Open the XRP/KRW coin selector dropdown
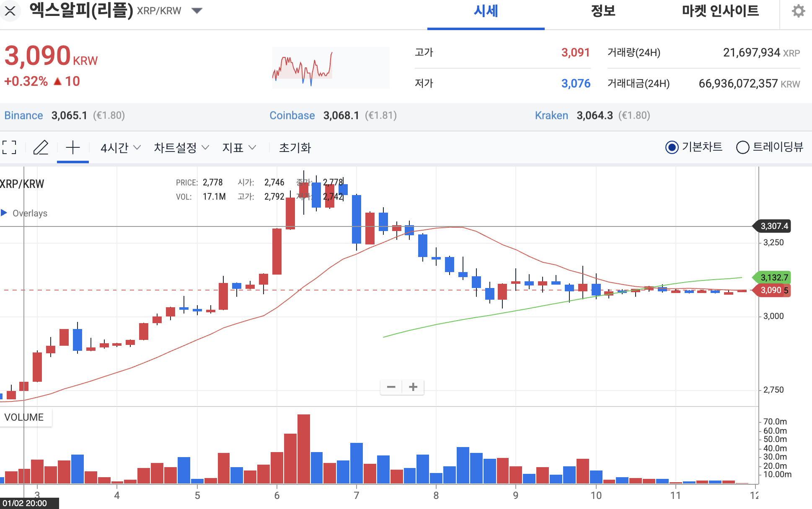 [197, 11]
